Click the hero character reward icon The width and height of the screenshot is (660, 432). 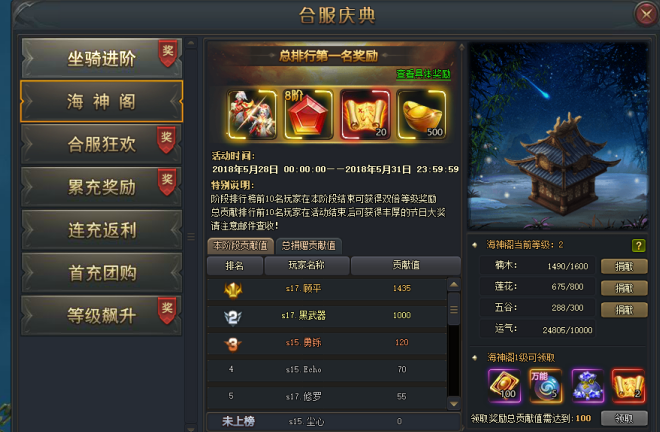tap(251, 115)
